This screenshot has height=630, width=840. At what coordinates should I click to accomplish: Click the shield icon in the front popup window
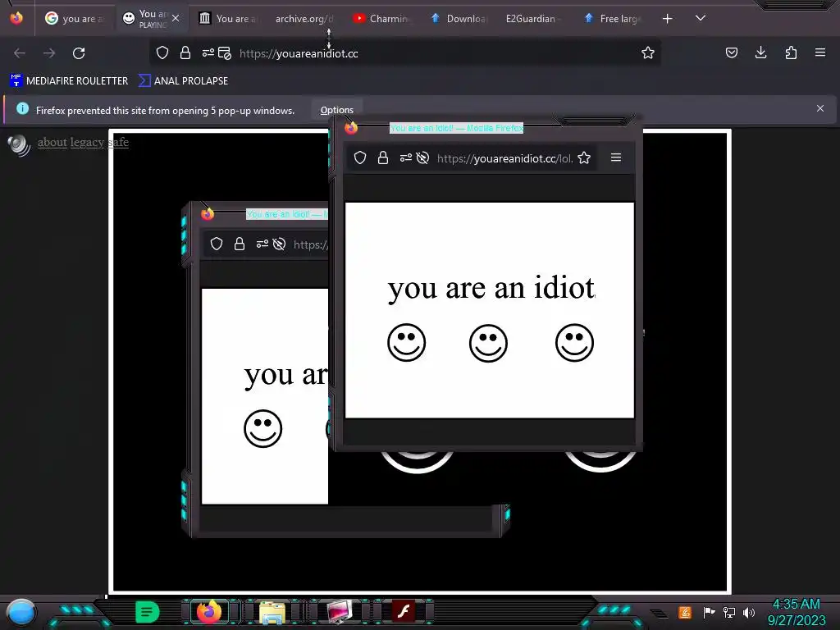click(x=360, y=157)
